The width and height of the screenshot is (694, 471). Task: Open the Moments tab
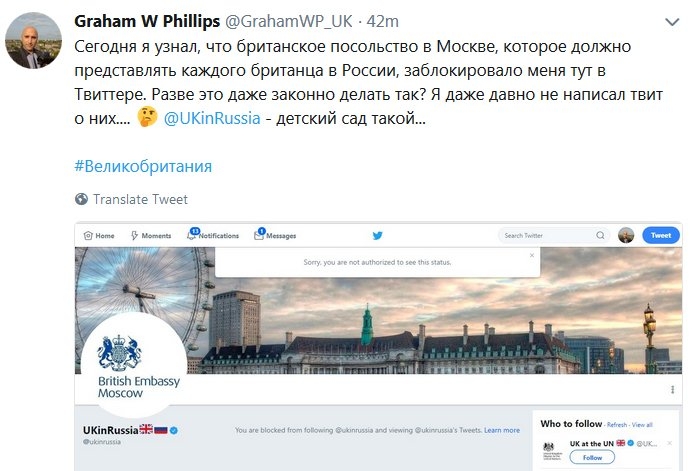[x=150, y=236]
